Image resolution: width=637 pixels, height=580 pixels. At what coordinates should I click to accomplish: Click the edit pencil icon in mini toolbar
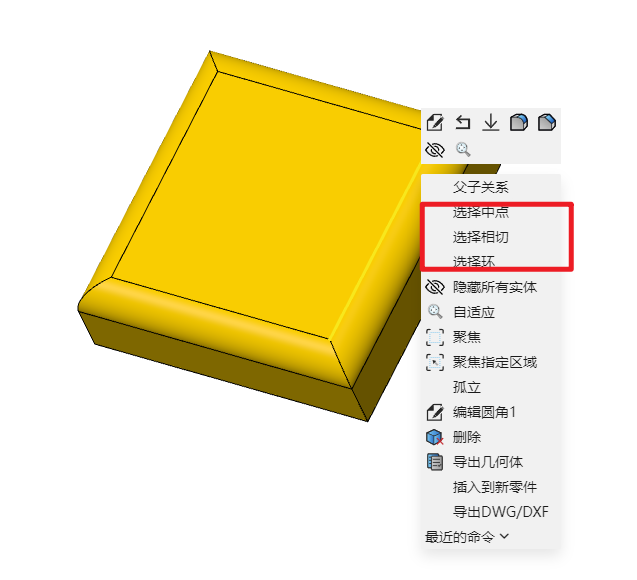click(x=435, y=122)
